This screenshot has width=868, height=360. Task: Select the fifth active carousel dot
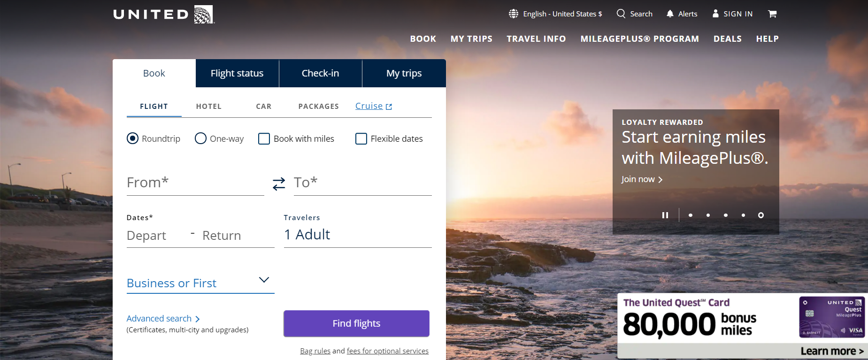(x=761, y=215)
